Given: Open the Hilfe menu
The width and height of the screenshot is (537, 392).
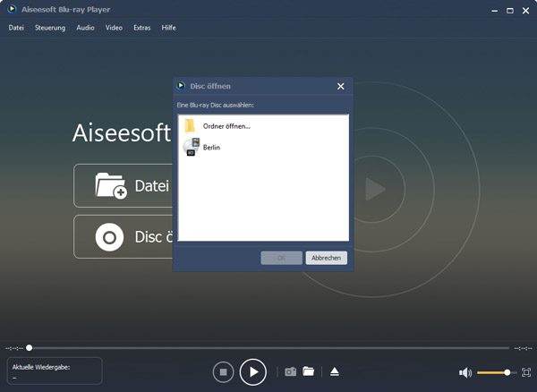Looking at the screenshot, I should tap(168, 28).
